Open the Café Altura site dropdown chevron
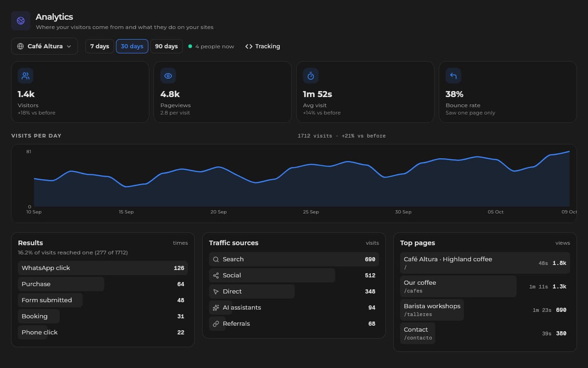 [69, 46]
